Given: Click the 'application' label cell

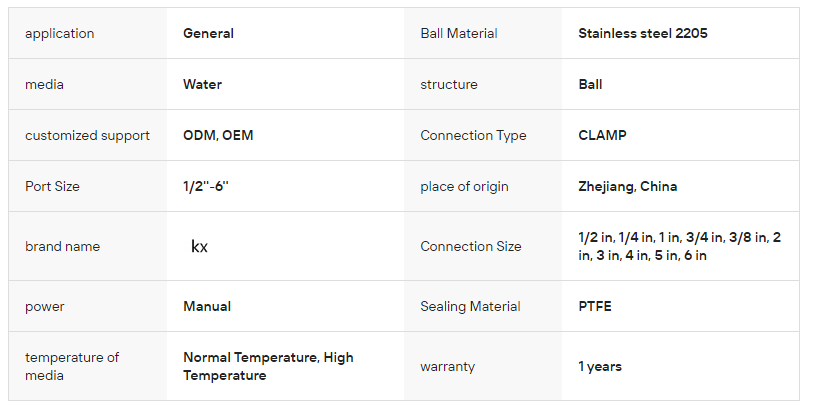Looking at the screenshot, I should pyautogui.click(x=60, y=34).
